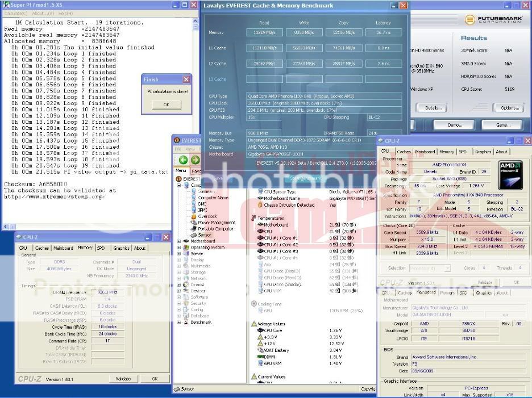Select the Overclock item in EVEREST tree
Screen dimensions: 532x398
pyautogui.click(x=207, y=216)
